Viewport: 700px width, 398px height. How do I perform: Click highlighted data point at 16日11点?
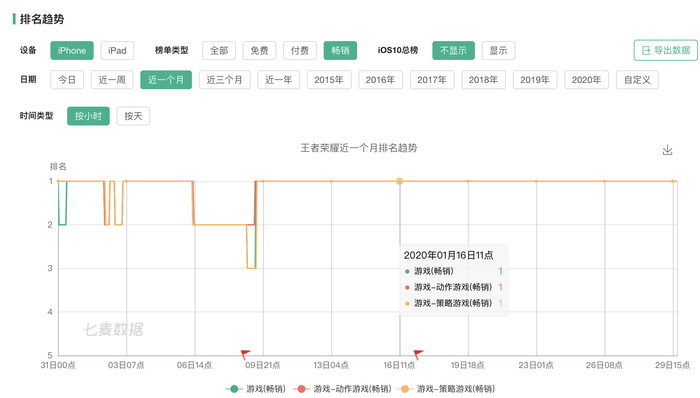(400, 181)
